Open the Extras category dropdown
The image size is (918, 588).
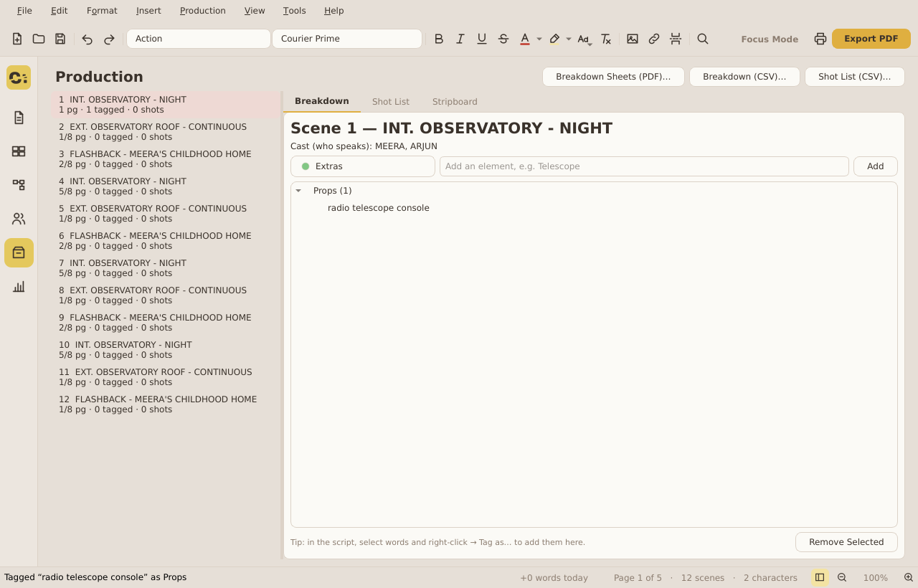coord(363,166)
